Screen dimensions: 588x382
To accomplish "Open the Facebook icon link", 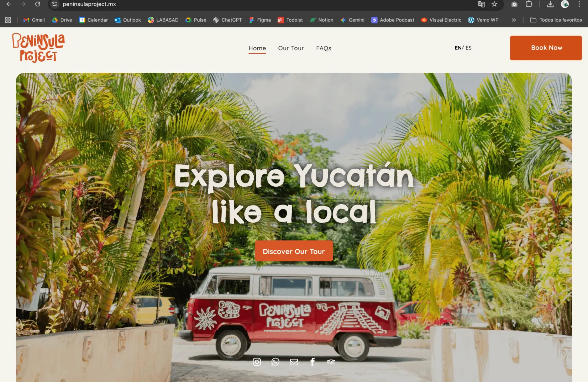I will click(x=312, y=362).
